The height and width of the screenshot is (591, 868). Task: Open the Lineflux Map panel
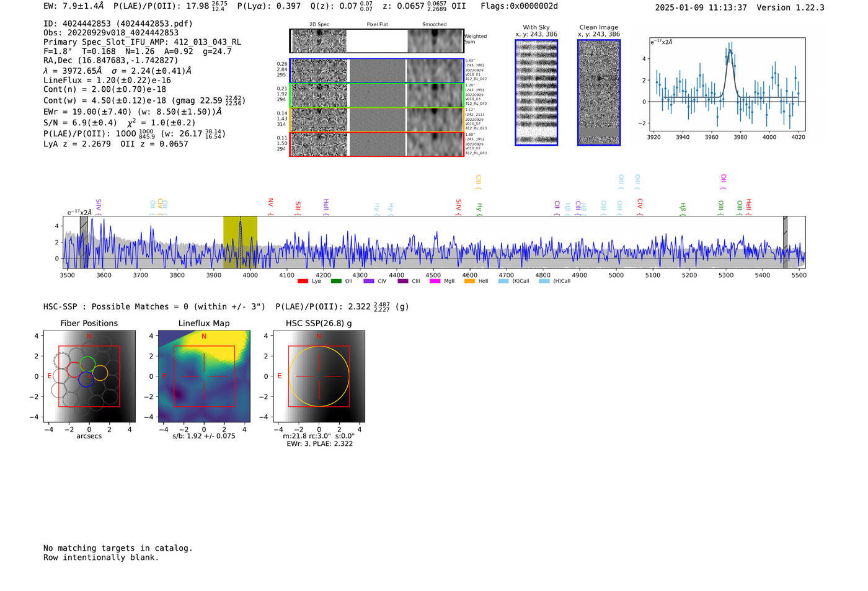pos(204,376)
